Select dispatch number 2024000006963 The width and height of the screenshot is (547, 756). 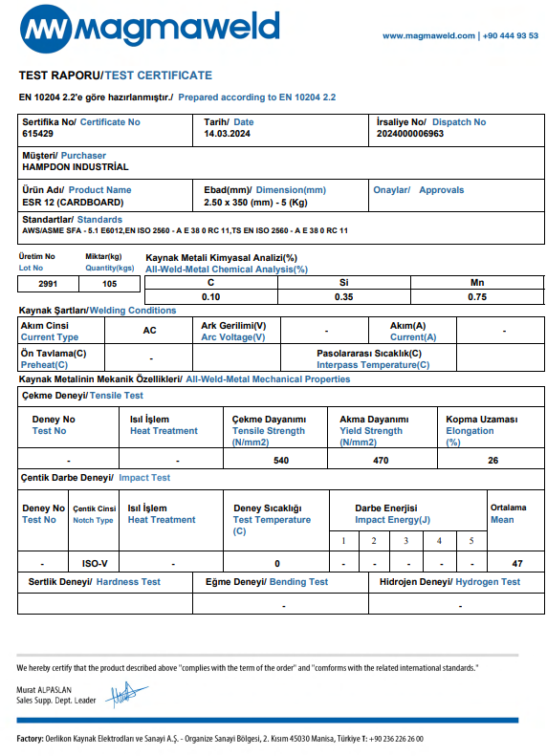(410, 134)
